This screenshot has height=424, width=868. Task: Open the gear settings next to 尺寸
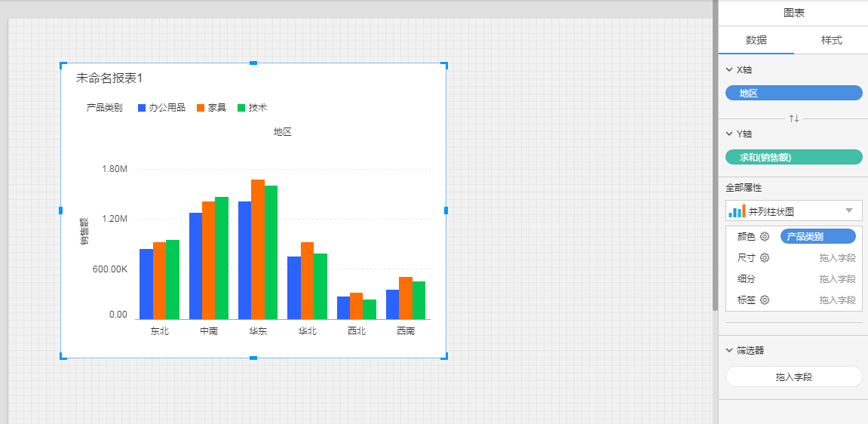765,257
